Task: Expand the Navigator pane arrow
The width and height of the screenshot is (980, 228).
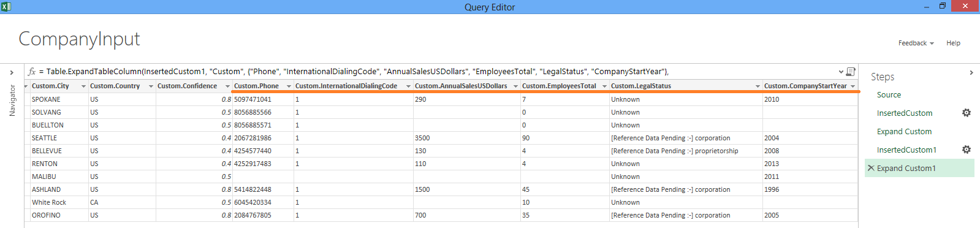Action: click(12, 72)
